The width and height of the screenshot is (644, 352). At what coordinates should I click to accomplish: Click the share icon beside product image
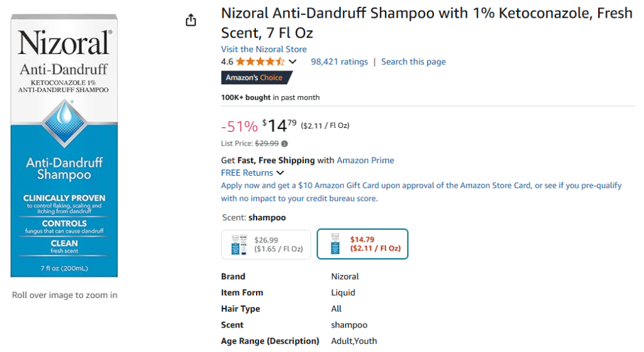coord(191,21)
